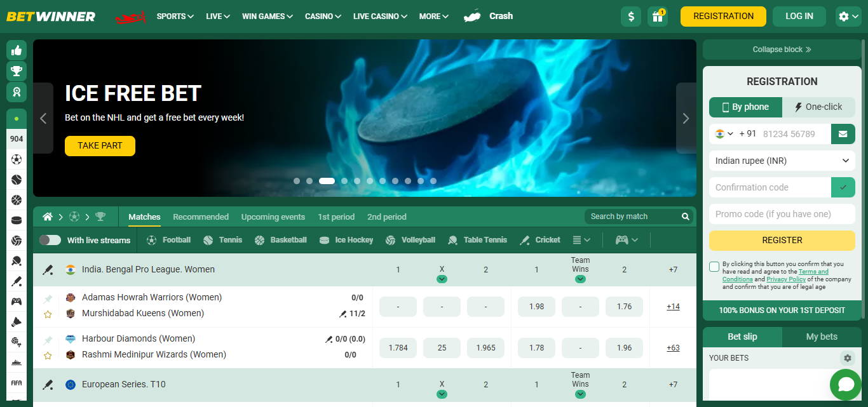Select tennis ball icon in left sidebar

pyautogui.click(x=17, y=180)
